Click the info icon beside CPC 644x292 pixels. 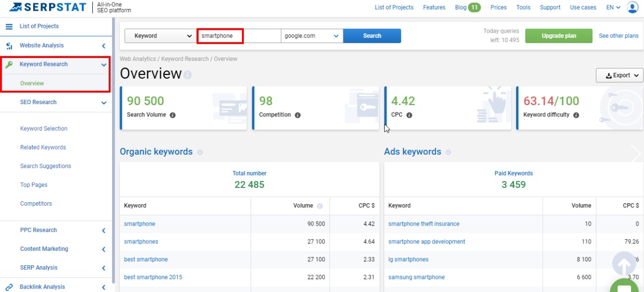point(409,115)
